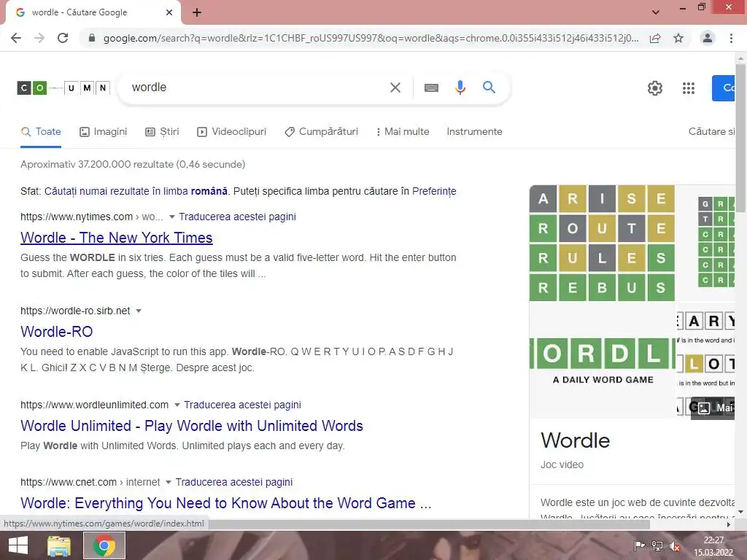Submit search using the magnifier icon
Screen dimensions: 747x560
click(x=489, y=87)
